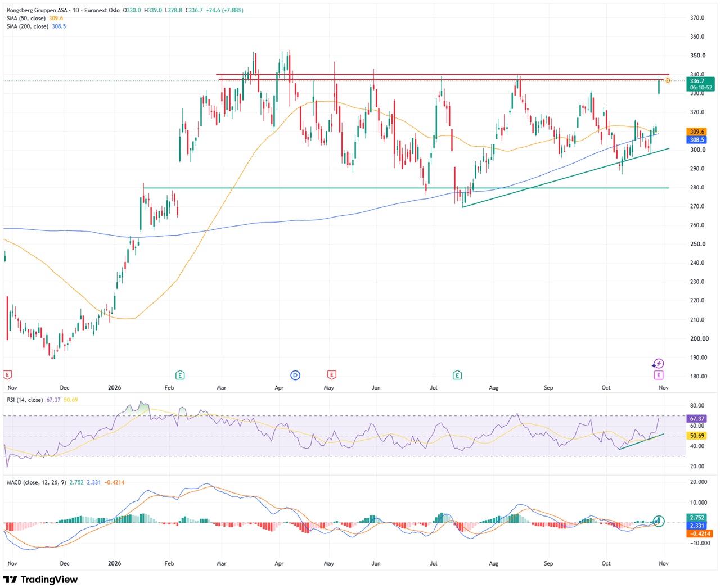Viewport: 720px width, 588px height.
Task: Click the 370.0 price axis label
Action: pyautogui.click(x=697, y=18)
